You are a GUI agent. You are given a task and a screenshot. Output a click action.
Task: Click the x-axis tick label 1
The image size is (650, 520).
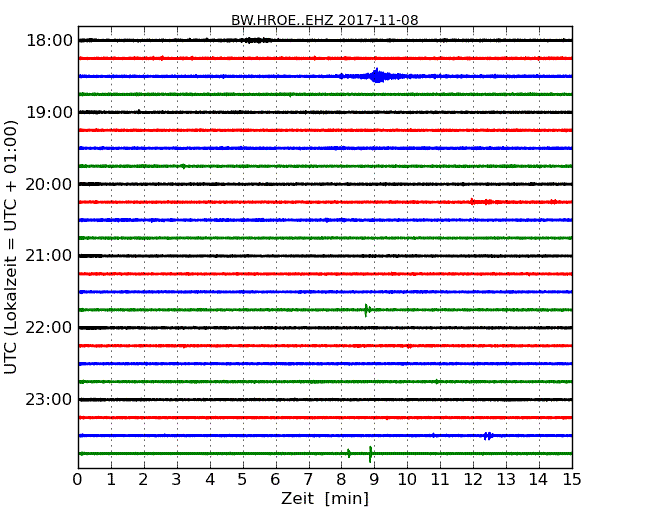click(111, 480)
